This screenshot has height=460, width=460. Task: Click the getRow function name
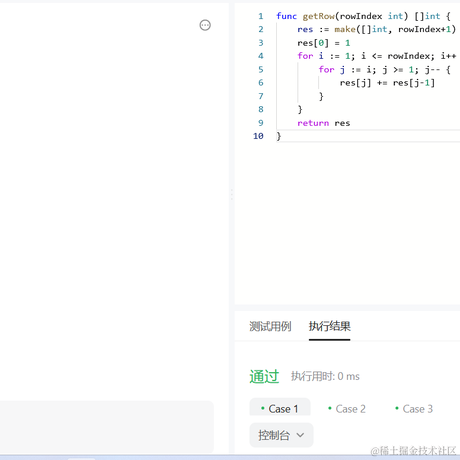pos(318,16)
